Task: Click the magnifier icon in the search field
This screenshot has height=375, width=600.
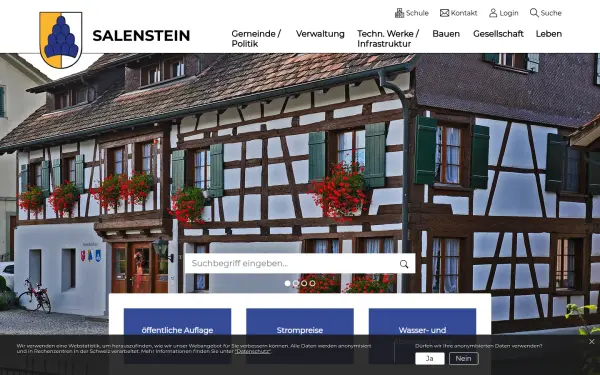Action: click(404, 264)
